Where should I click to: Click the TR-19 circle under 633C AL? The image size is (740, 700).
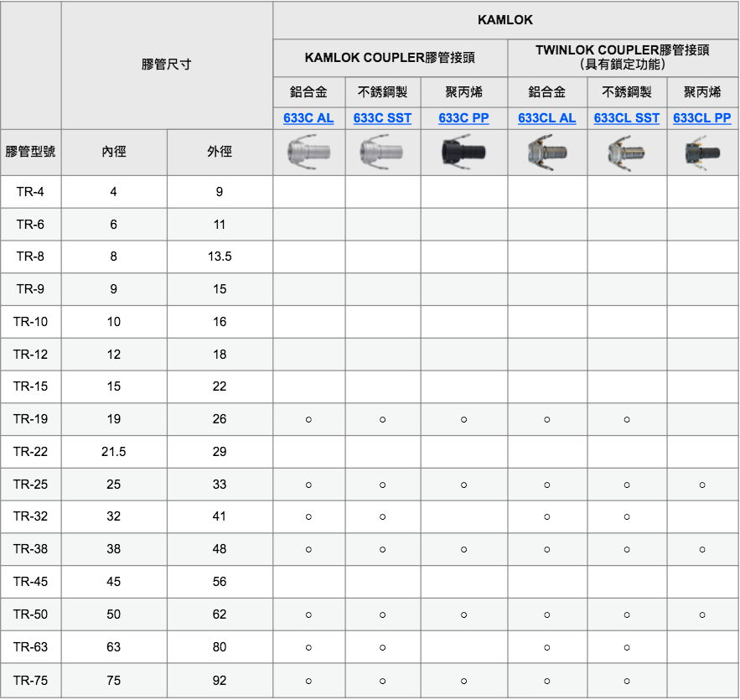coord(308,419)
